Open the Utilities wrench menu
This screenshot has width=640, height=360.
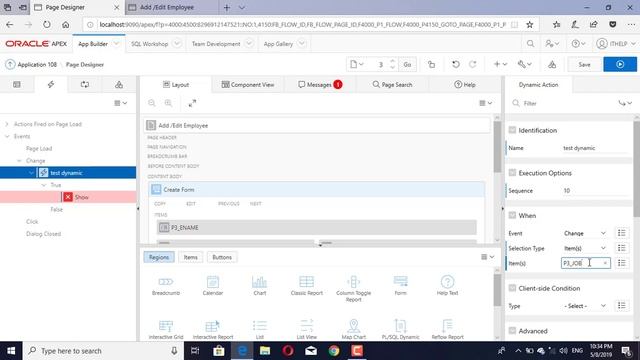point(524,64)
